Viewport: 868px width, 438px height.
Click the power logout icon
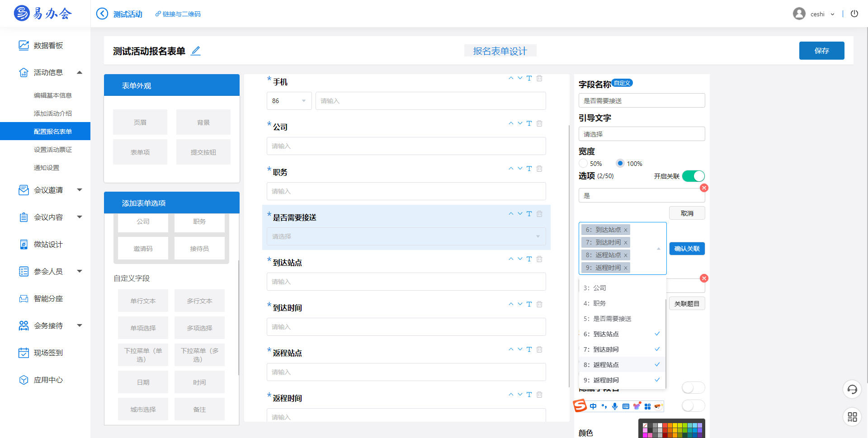[x=854, y=14]
